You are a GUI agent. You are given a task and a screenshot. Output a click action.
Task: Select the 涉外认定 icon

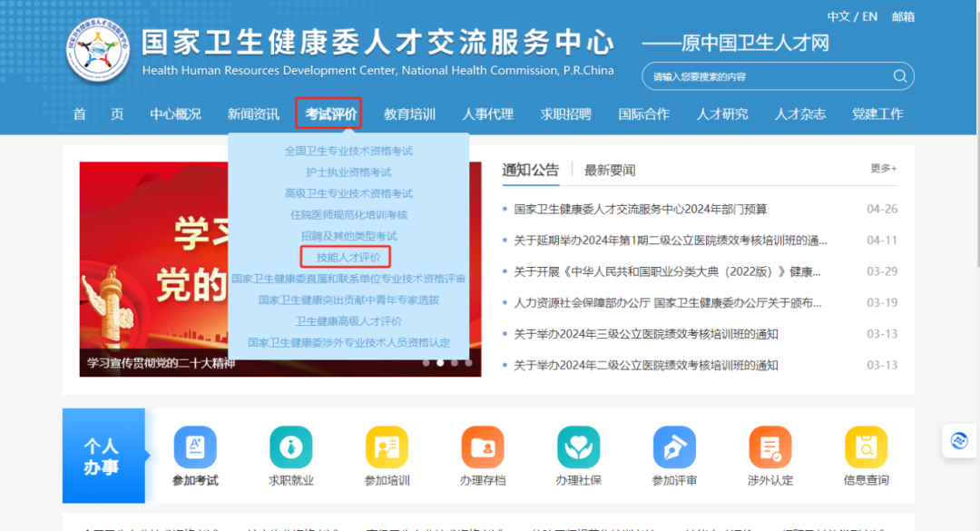(769, 447)
